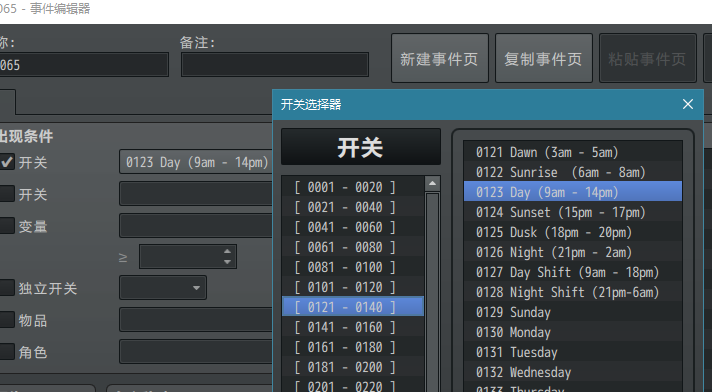712x392 pixels.
Task: Choose switch 0122 Sunrise (6am - 8am)
Action: tap(573, 172)
